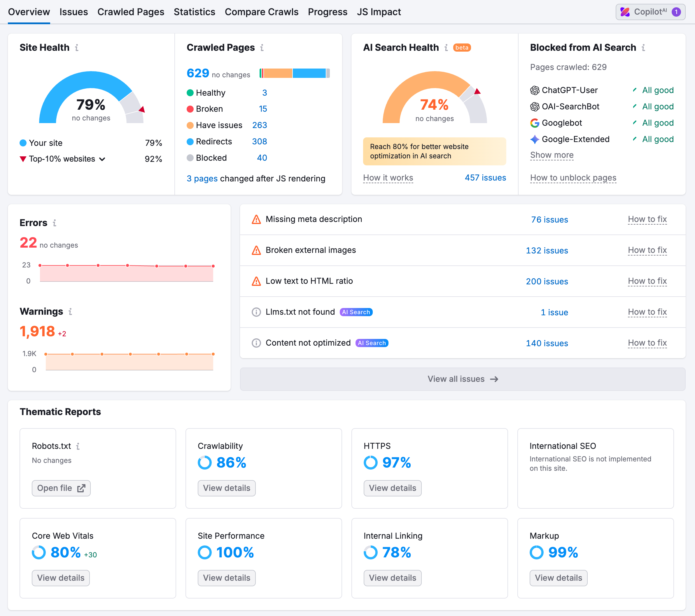The width and height of the screenshot is (695, 616).
Task: Click the Errors info icon
Action: click(55, 223)
